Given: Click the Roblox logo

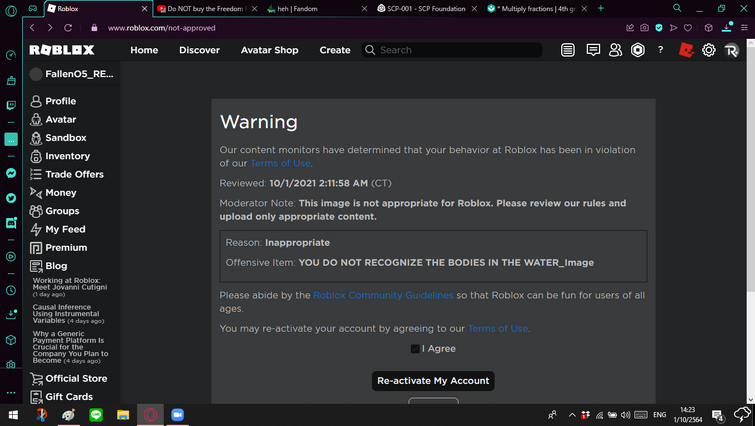Looking at the screenshot, I should (62, 50).
